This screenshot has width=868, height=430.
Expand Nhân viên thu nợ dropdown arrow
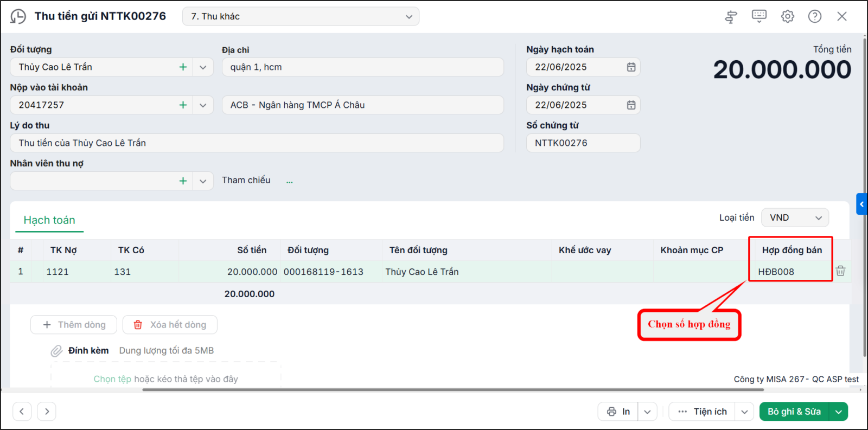pyautogui.click(x=203, y=181)
